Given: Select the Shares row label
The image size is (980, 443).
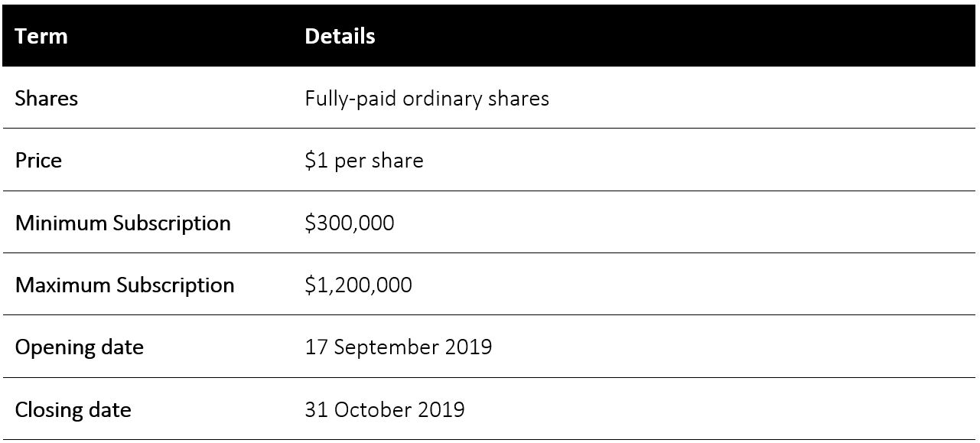Looking at the screenshot, I should (47, 99).
